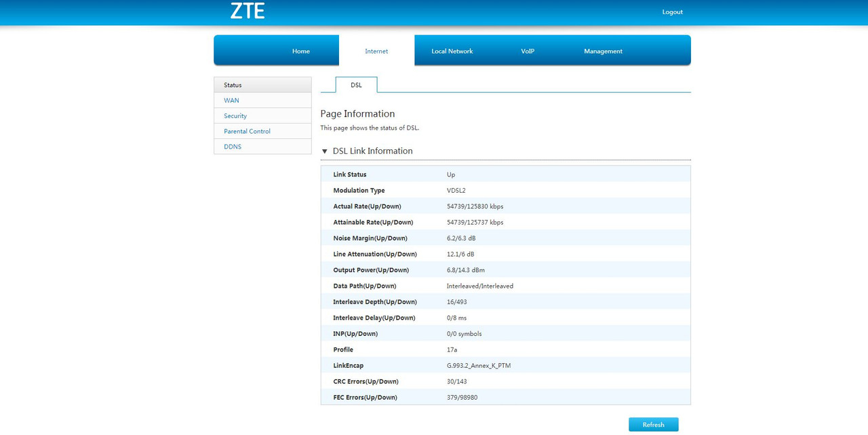Click the Modulation Type value "VDSL2"
868x435 pixels.
456,191
